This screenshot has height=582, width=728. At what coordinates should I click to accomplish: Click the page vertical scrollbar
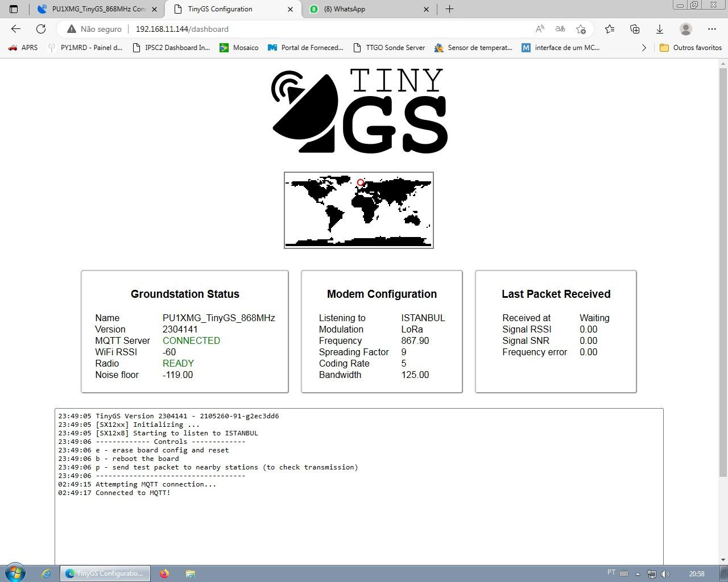723,267
